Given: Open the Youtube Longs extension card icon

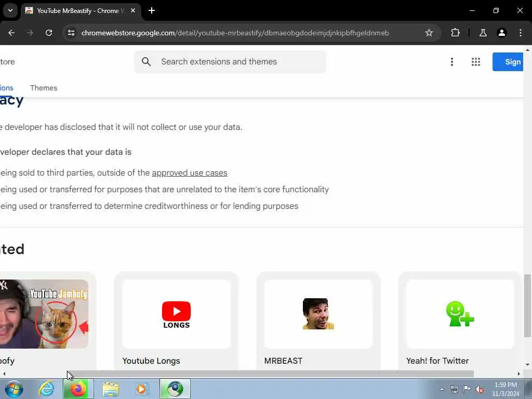Looking at the screenshot, I should pyautogui.click(x=177, y=314).
